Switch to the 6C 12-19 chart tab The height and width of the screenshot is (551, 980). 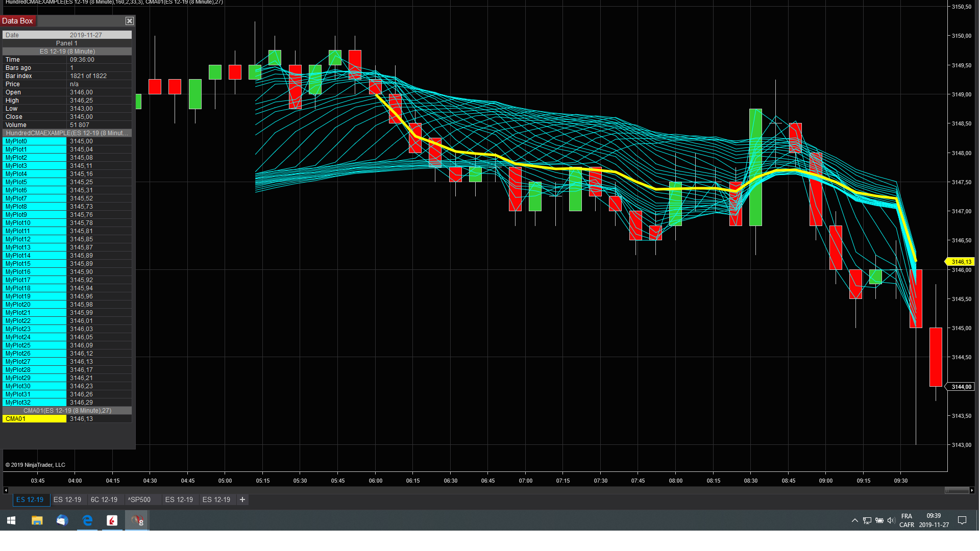[104, 499]
